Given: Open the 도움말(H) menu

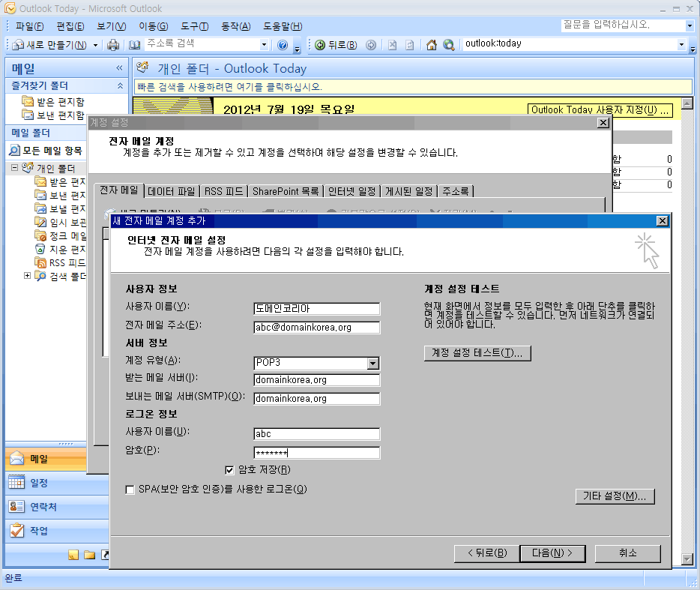Looking at the screenshot, I should click(x=283, y=26).
